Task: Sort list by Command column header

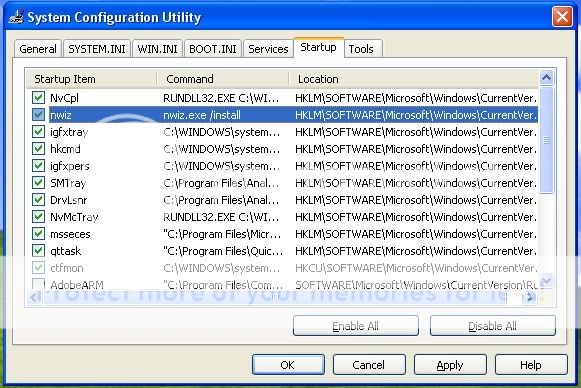Action: tap(223, 79)
